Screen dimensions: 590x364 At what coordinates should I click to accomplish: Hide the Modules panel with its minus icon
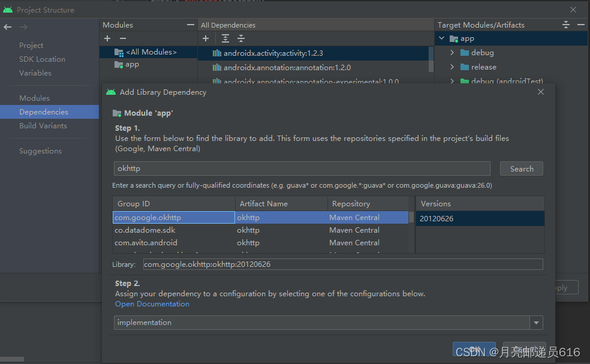[191, 25]
